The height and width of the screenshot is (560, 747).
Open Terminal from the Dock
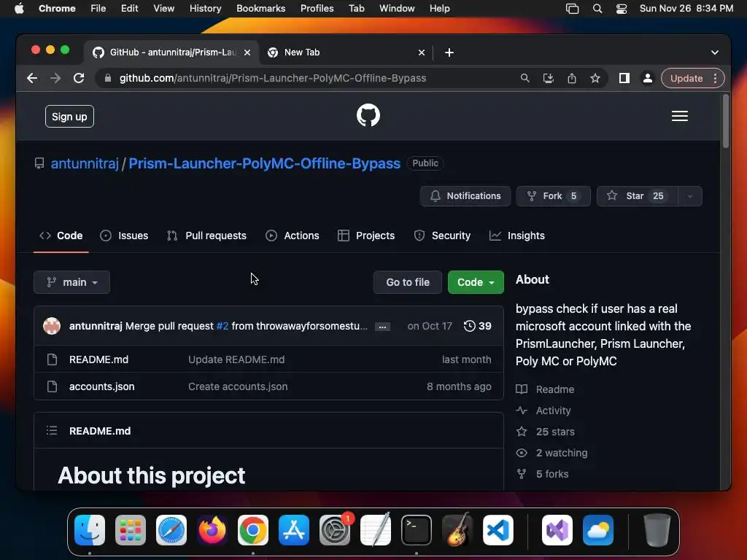pyautogui.click(x=417, y=530)
